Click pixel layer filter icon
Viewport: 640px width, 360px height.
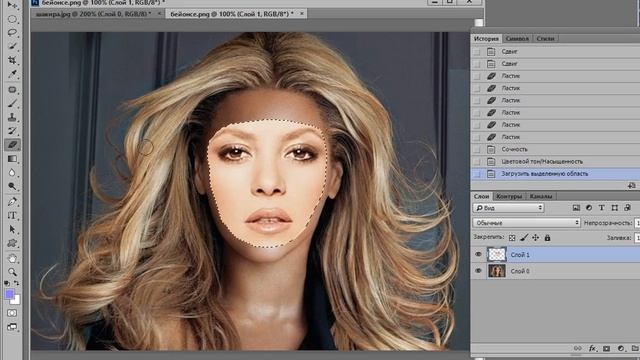tap(576, 208)
